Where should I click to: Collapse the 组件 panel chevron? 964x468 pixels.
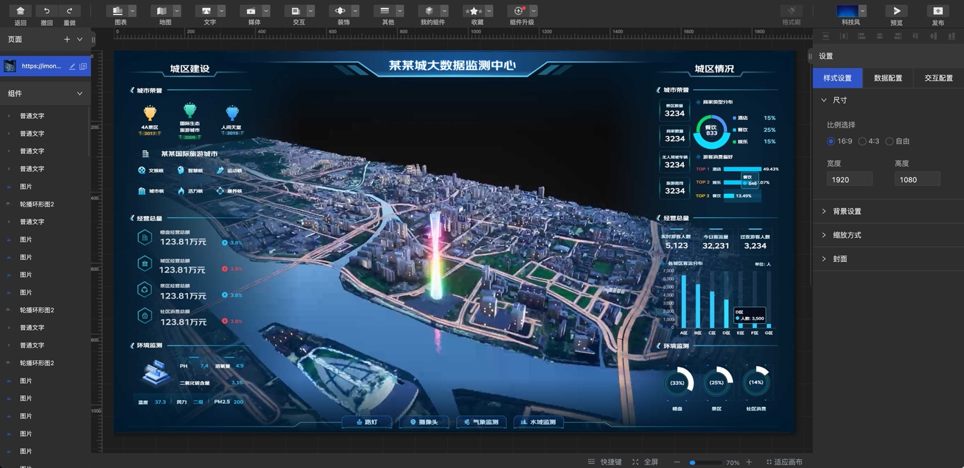coord(80,93)
